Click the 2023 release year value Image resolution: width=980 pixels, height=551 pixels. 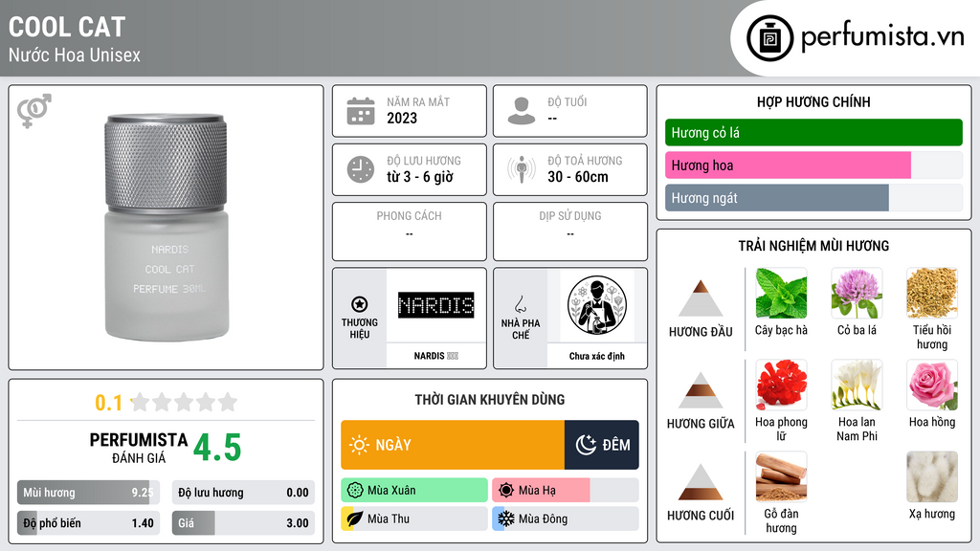402,118
